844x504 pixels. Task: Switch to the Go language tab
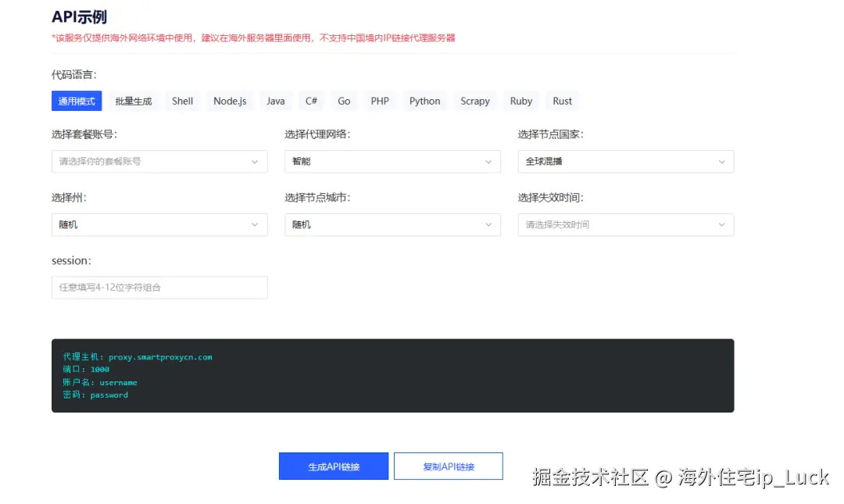[344, 100]
